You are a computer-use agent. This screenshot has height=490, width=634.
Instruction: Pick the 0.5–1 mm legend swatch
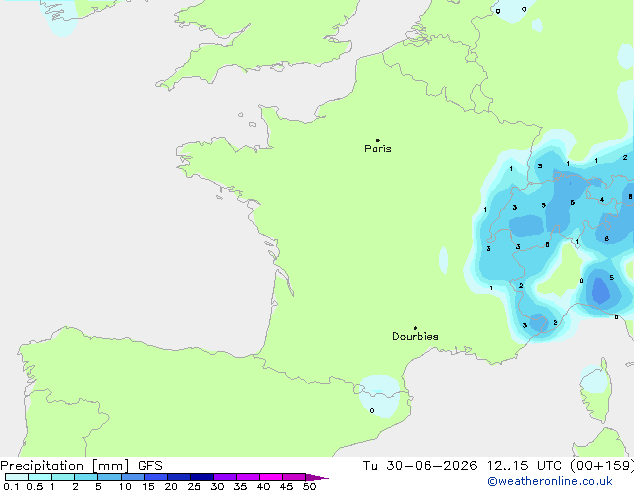[40, 477]
